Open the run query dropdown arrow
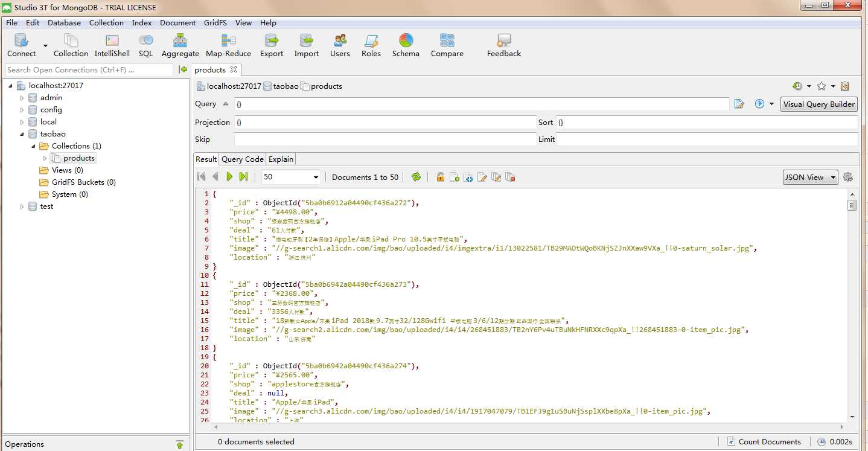The width and height of the screenshot is (868, 451). pyautogui.click(x=771, y=104)
